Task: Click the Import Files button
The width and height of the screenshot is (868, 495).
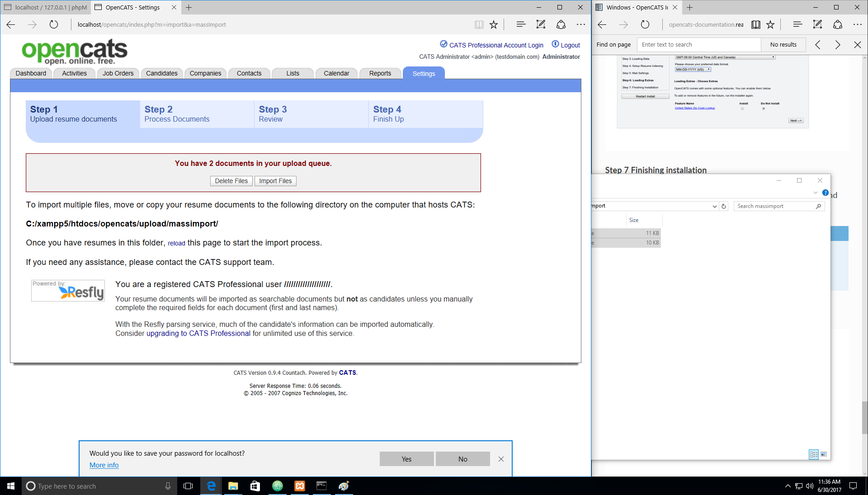Action: click(x=275, y=181)
